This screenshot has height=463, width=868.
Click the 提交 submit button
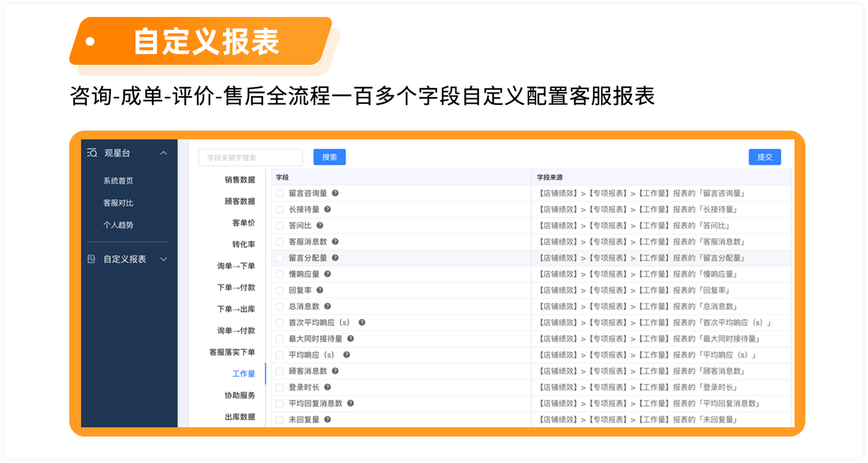tap(765, 157)
